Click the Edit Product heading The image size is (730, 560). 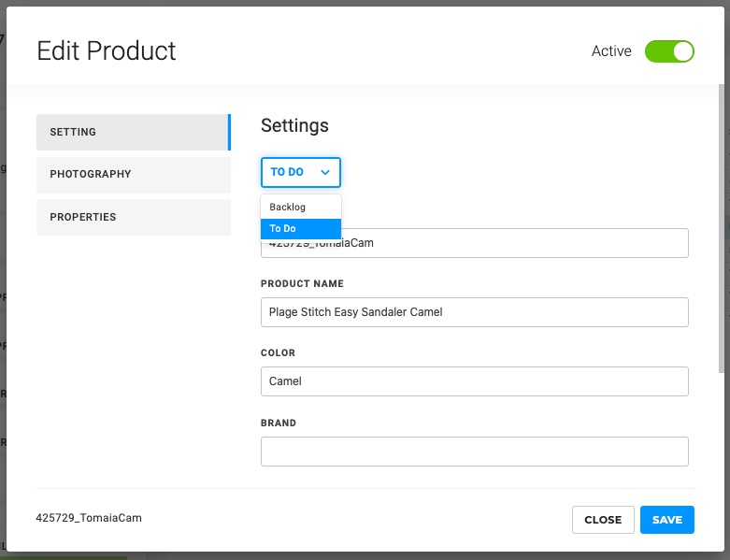click(x=107, y=50)
